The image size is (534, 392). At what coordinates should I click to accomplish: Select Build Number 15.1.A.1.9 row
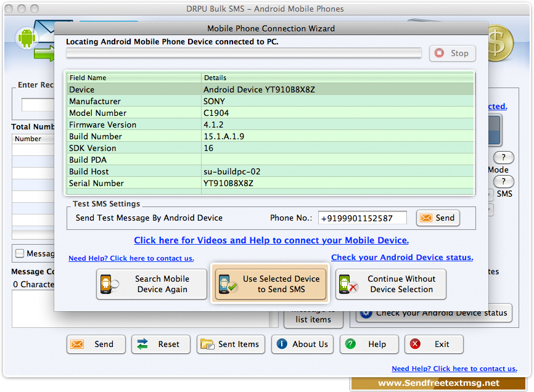point(269,136)
